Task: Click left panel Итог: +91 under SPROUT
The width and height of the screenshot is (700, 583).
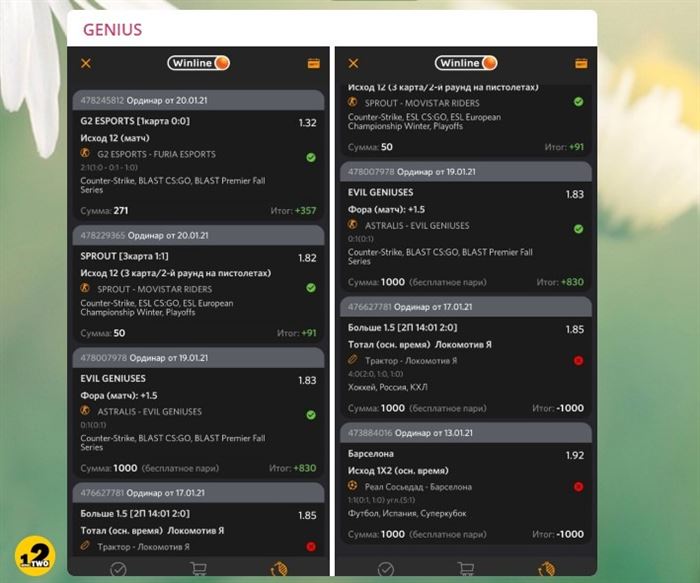Action: click(296, 333)
